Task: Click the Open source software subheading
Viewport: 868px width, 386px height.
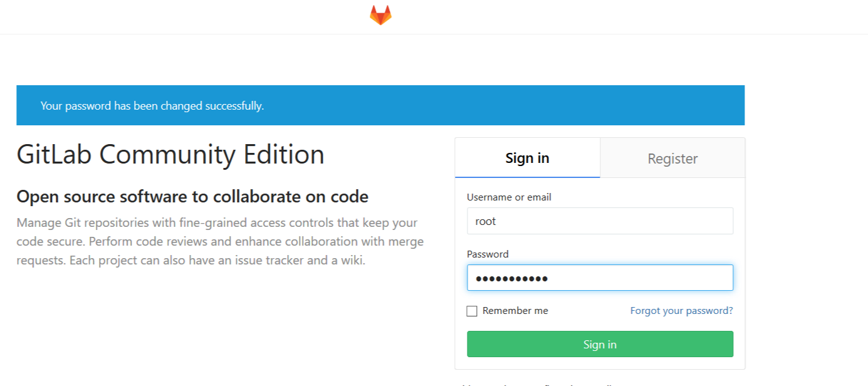Action: 192,197
